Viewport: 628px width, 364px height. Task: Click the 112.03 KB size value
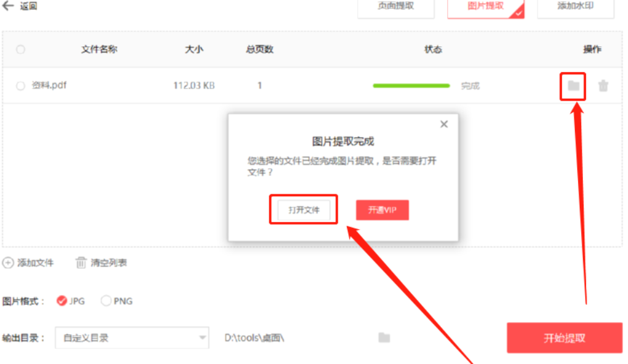tap(194, 86)
